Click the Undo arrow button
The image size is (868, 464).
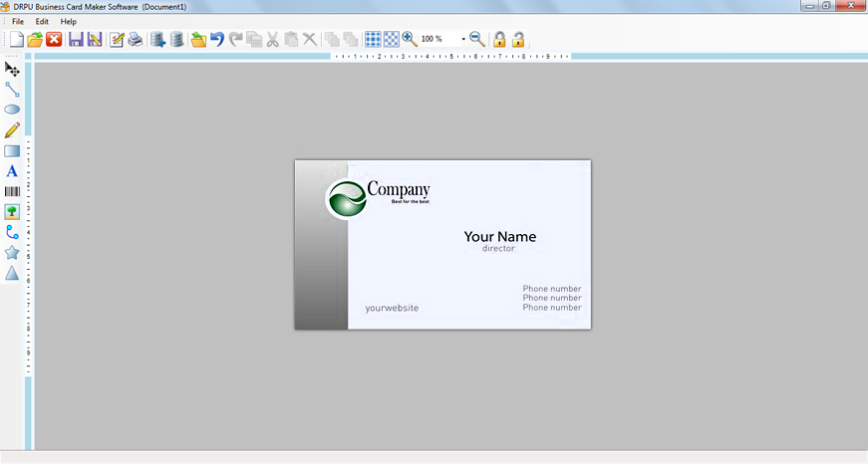click(217, 40)
